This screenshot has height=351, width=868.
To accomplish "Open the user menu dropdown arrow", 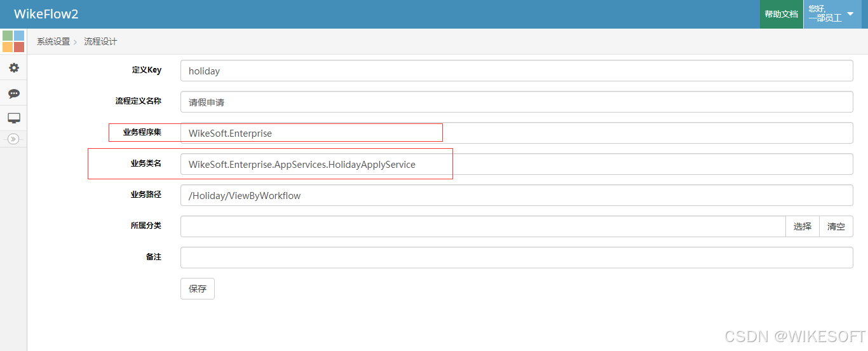I will (850, 13).
